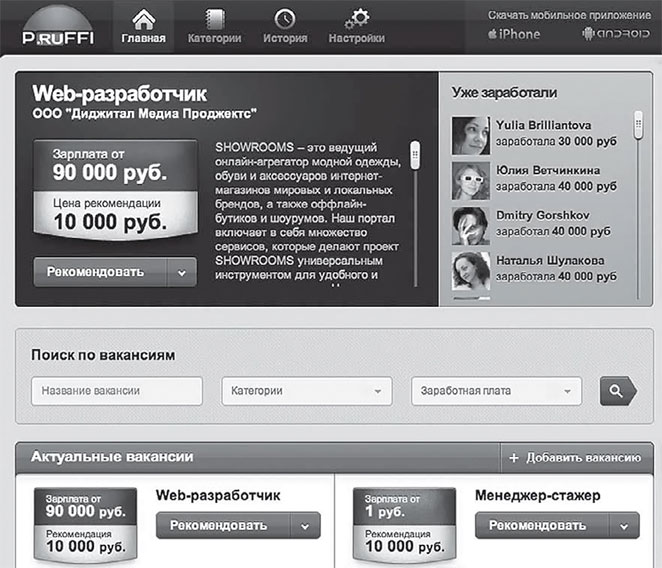Expand arrow next to listed Web-разработчик Рекомендовать

(305, 526)
